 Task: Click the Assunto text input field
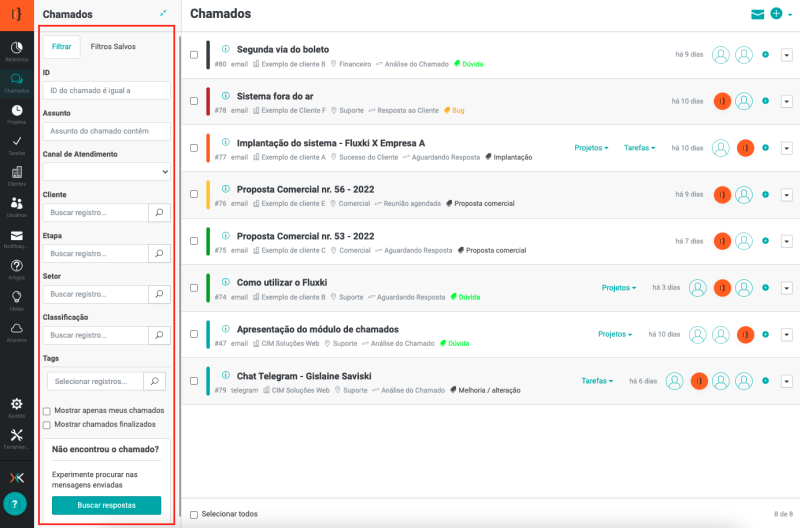coord(107,131)
